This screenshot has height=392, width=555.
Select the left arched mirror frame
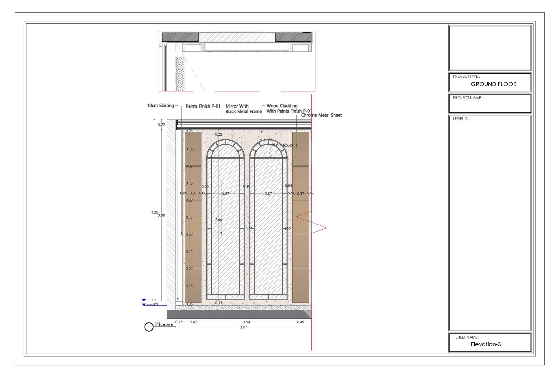point(225,220)
